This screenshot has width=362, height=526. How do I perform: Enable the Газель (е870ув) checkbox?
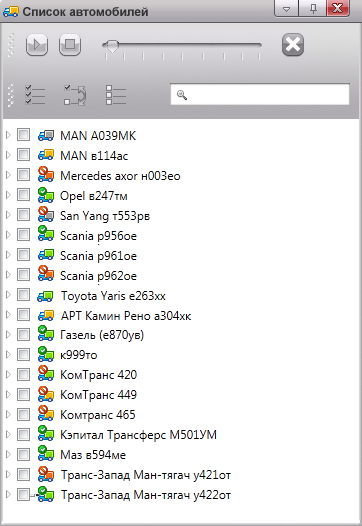[x=23, y=334]
